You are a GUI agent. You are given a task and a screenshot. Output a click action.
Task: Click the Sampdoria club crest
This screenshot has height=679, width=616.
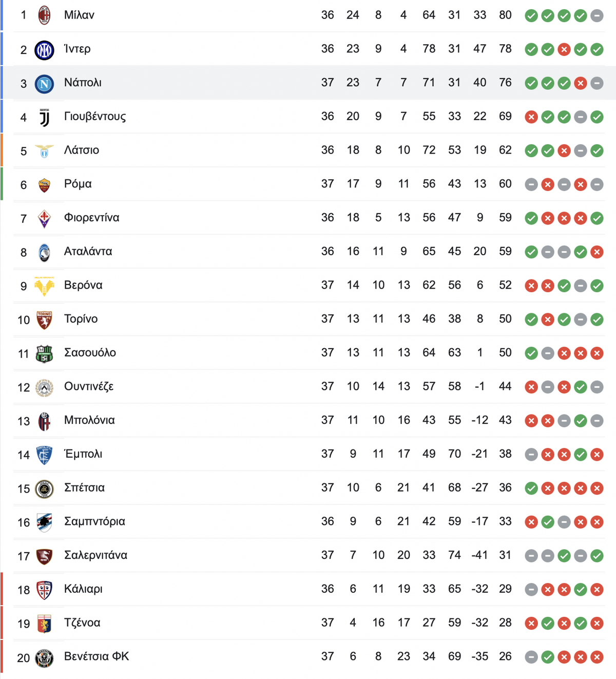point(44,523)
